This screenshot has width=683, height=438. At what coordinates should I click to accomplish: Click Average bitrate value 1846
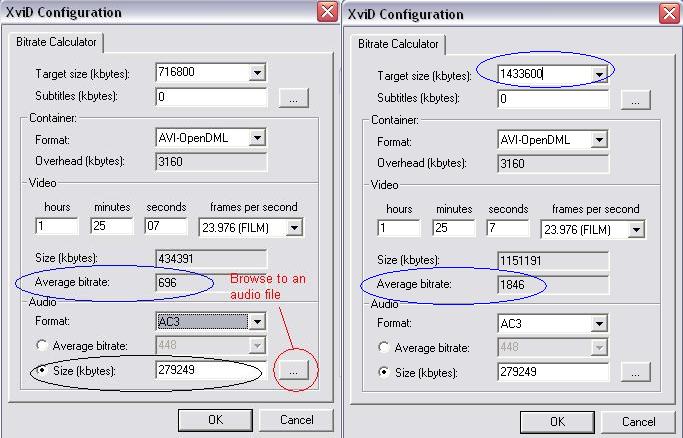(x=553, y=285)
